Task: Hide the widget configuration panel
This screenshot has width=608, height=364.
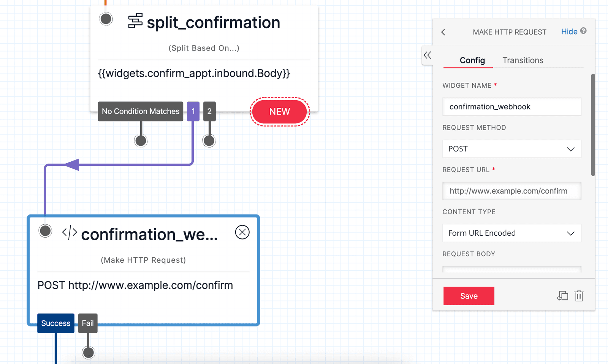Action: tap(568, 32)
